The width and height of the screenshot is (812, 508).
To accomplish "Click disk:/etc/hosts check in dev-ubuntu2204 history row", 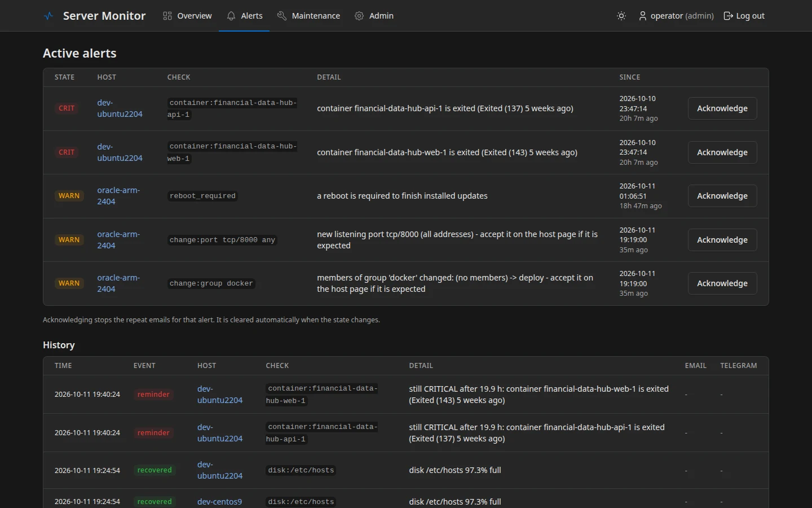I will (301, 470).
